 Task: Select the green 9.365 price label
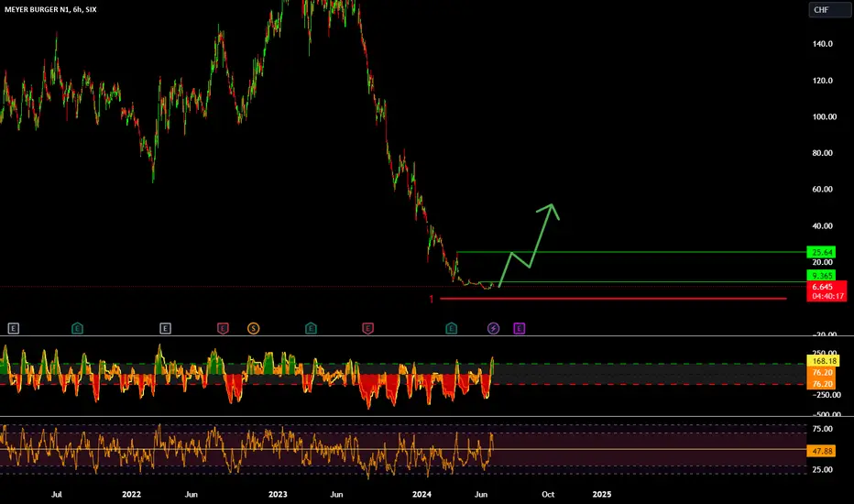pyautogui.click(x=821, y=276)
